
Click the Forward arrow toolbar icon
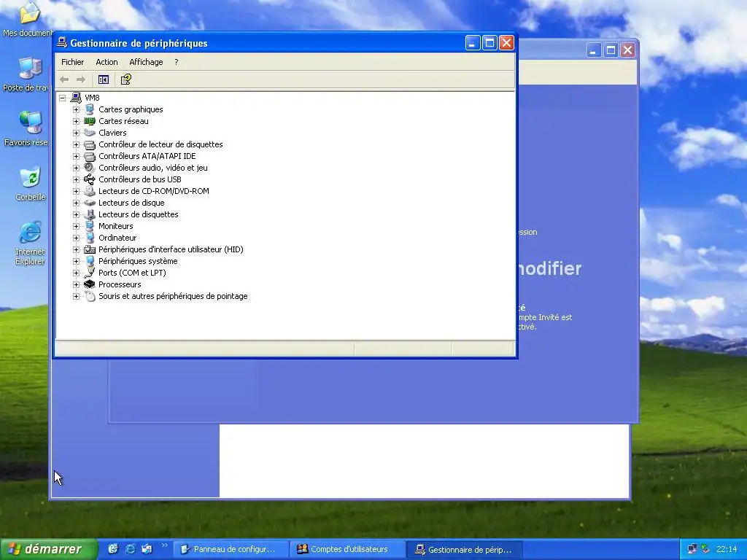point(81,79)
